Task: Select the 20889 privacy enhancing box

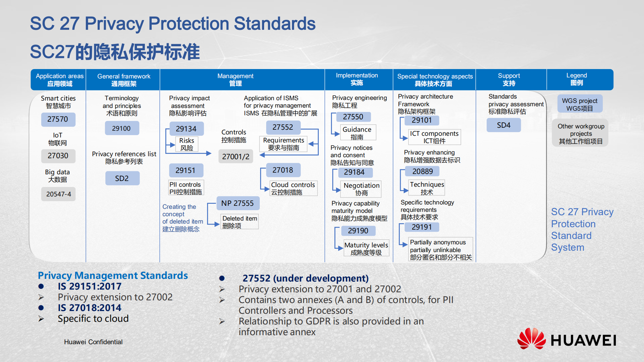Action: (422, 171)
